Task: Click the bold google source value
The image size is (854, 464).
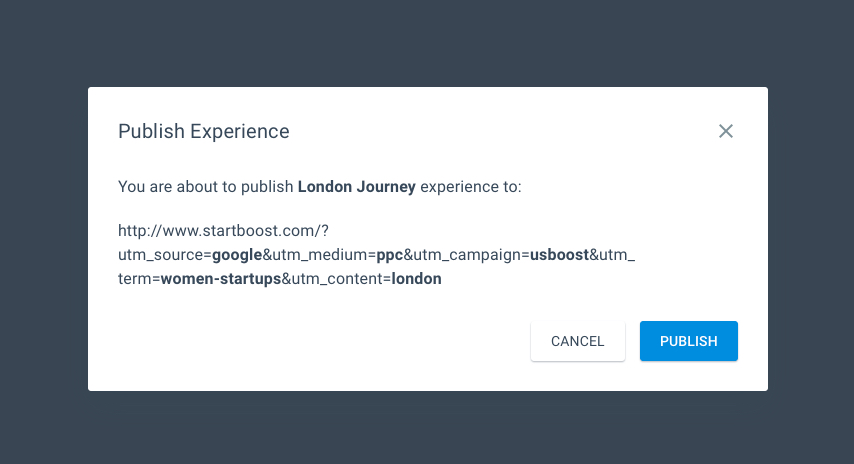Action: [237, 255]
